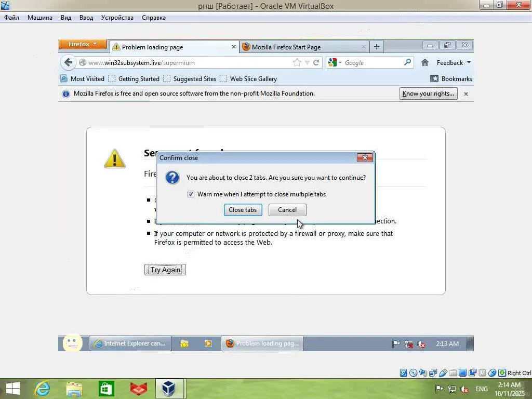
Task: Click VirtualBox mouse integration status icon
Action: pos(492,373)
